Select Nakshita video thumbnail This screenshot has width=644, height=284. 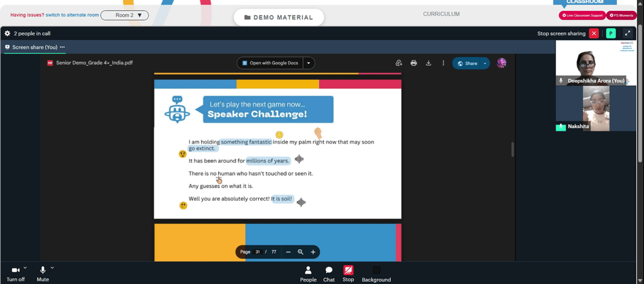(596, 108)
